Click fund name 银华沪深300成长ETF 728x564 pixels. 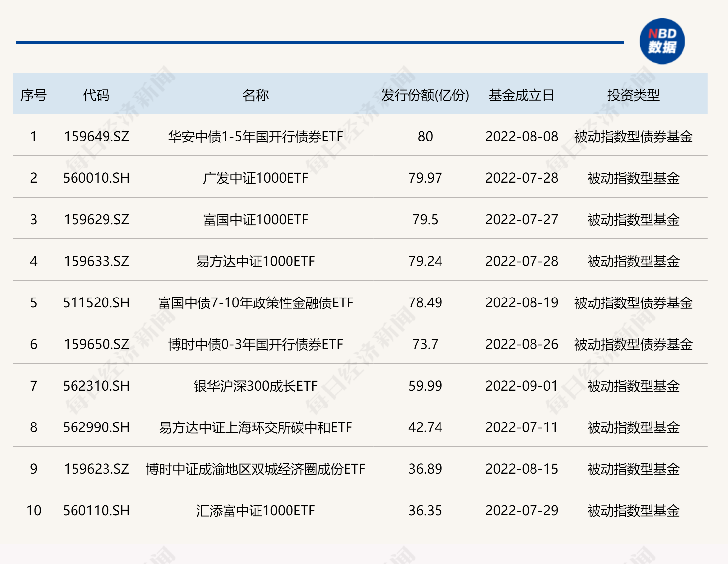coord(256,386)
